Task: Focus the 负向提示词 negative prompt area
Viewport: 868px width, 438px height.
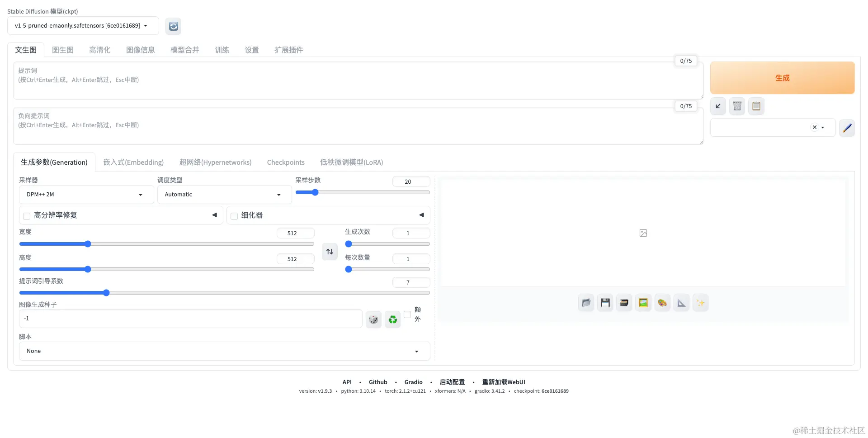Action: click(358, 126)
